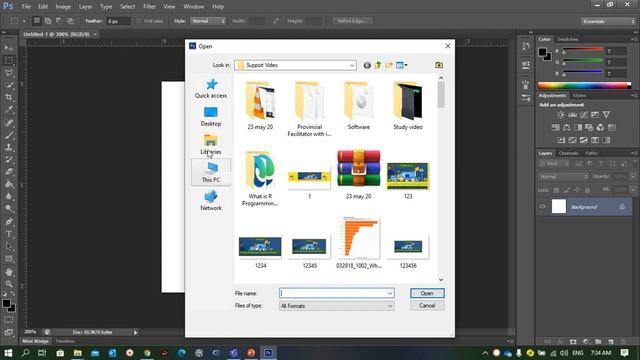Screen dimensions: 640x360
Task: Select the Pen tool
Action: (x=9, y=222)
